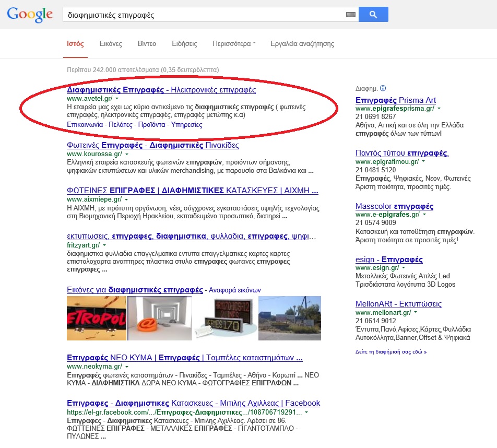The height and width of the screenshot is (448, 497).
Task: Expand the arrow next to fritzyart.gr
Action: pyautogui.click(x=104, y=245)
